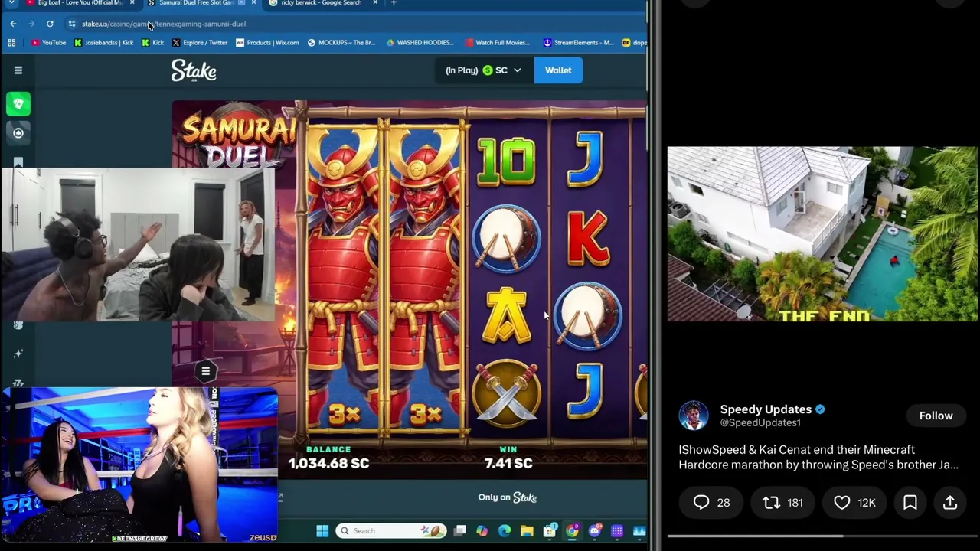This screenshot has width=980, height=551.
Task: Launch Microsoft Edge from the taskbar
Action: point(505,531)
